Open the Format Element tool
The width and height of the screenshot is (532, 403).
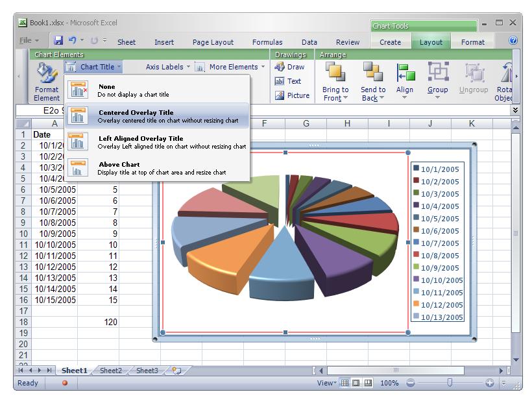click(47, 82)
